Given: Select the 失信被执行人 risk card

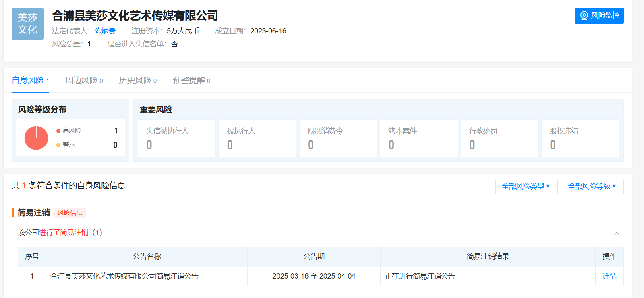Looking at the screenshot, I should (x=176, y=138).
